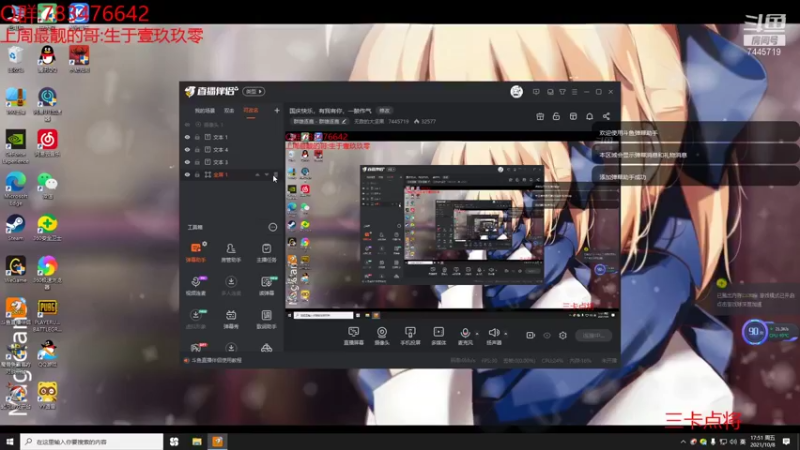Expand the microphone options arrow

(477, 334)
